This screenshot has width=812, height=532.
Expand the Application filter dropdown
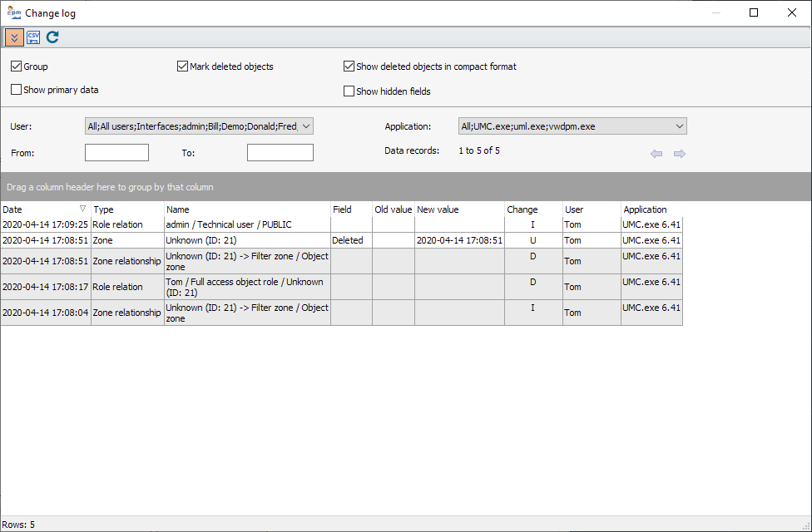coord(679,126)
